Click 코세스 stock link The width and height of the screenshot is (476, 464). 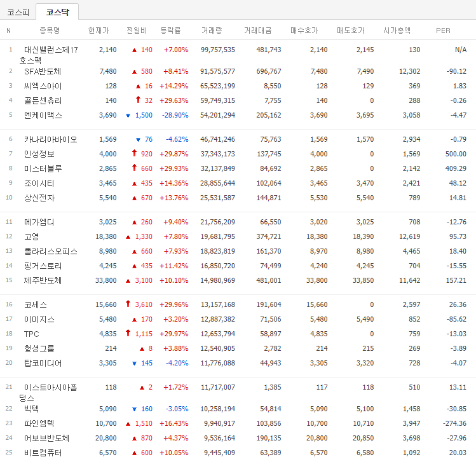35,304
